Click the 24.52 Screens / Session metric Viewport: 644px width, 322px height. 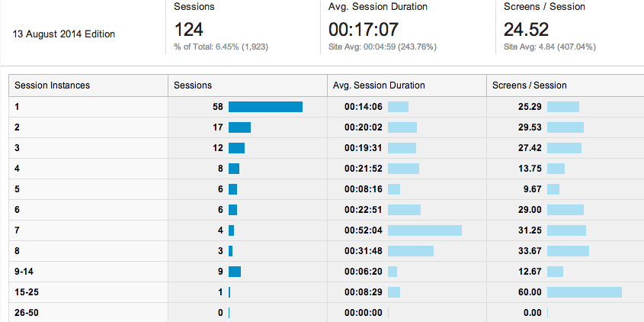point(526,30)
